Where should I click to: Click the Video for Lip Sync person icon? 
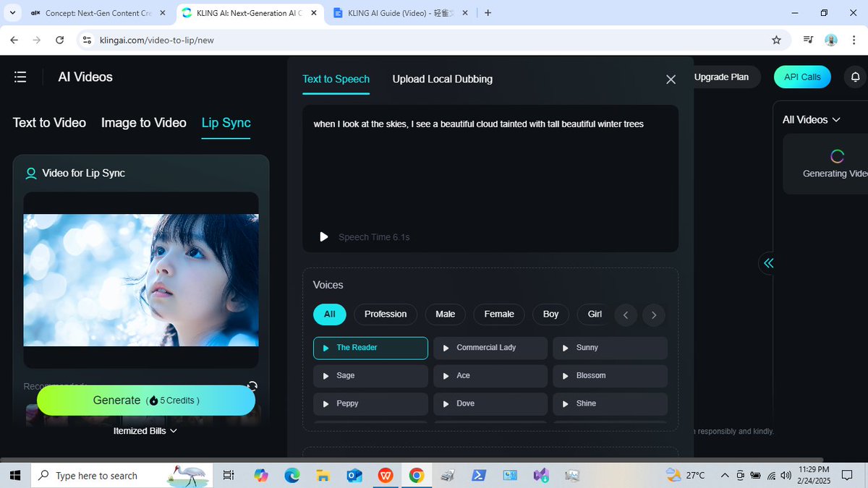point(31,174)
